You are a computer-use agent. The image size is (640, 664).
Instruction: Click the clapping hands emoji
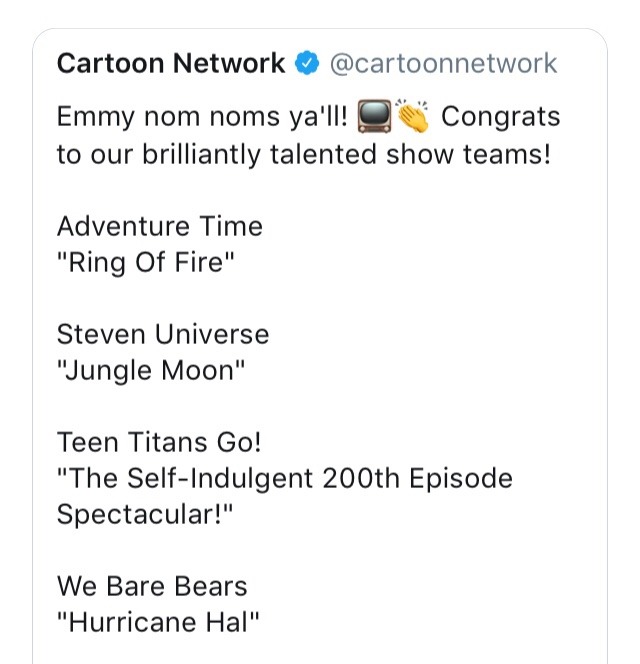point(412,117)
